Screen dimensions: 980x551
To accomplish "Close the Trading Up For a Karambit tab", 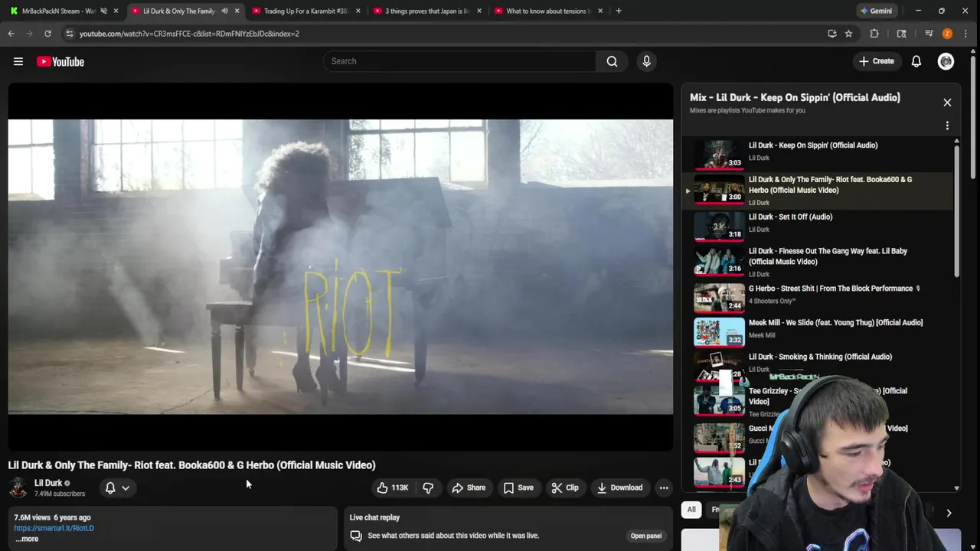I will pyautogui.click(x=358, y=11).
